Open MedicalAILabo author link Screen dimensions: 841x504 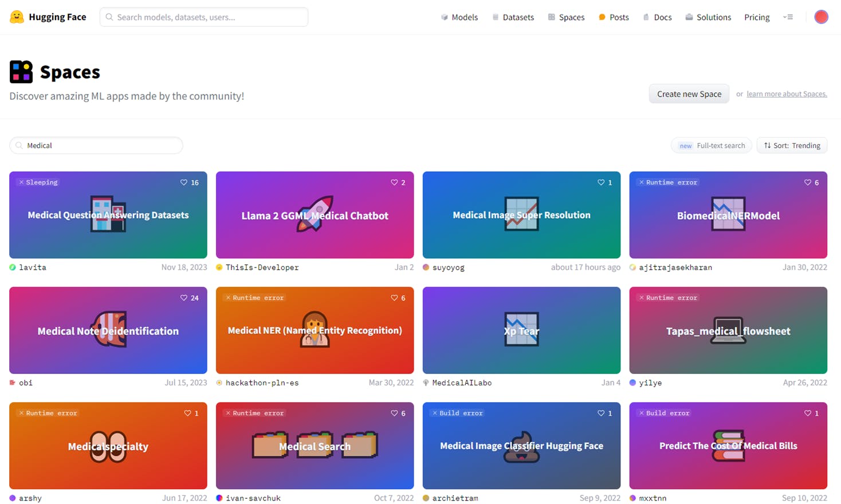[x=462, y=383]
